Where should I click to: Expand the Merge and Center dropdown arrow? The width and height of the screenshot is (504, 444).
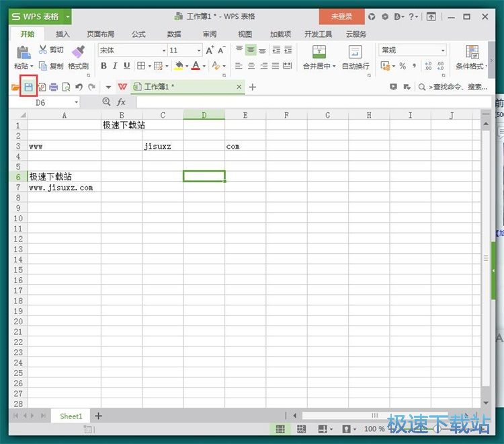pos(334,66)
